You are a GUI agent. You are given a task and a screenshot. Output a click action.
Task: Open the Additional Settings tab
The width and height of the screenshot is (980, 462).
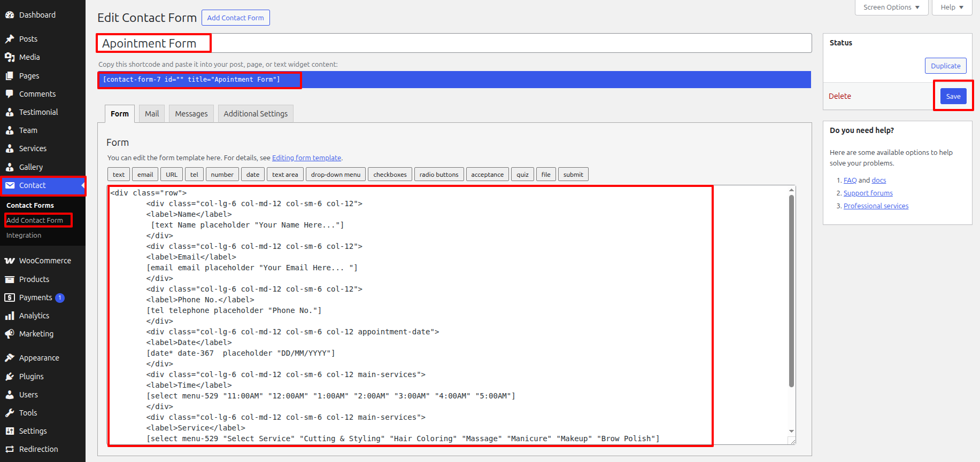[x=256, y=114]
